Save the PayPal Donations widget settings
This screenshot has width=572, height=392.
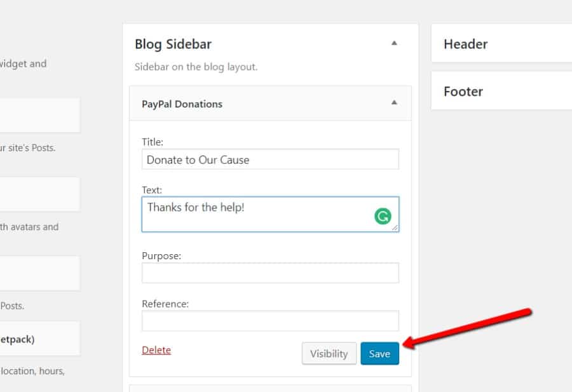[x=379, y=353]
